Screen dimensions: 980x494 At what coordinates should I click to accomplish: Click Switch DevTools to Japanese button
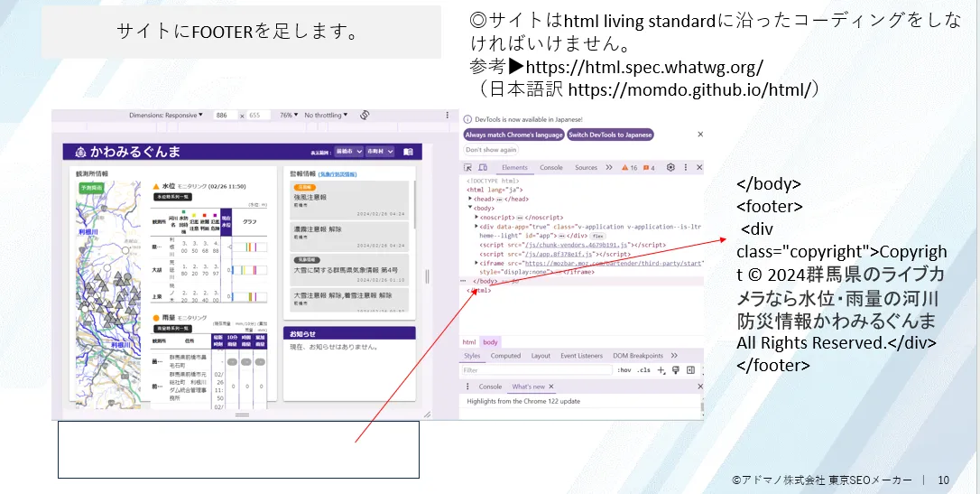611,135
